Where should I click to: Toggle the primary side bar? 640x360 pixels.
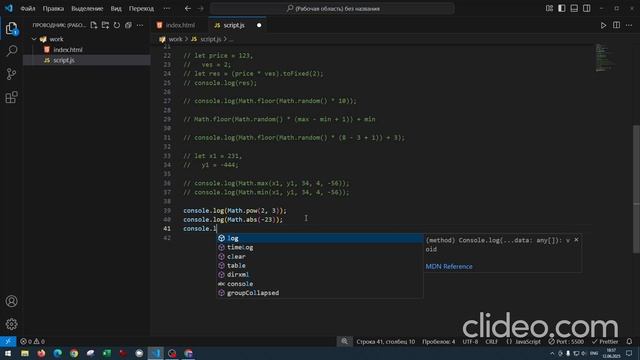562,8
